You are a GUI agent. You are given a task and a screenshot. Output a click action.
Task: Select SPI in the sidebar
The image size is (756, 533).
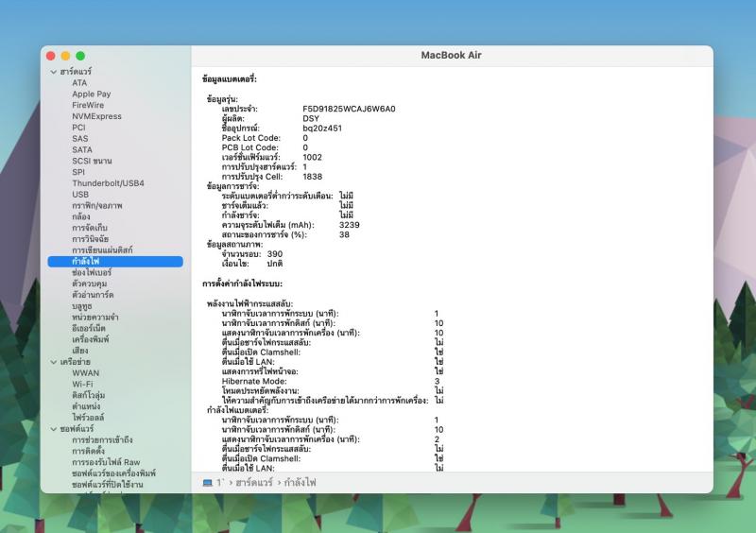pos(78,172)
